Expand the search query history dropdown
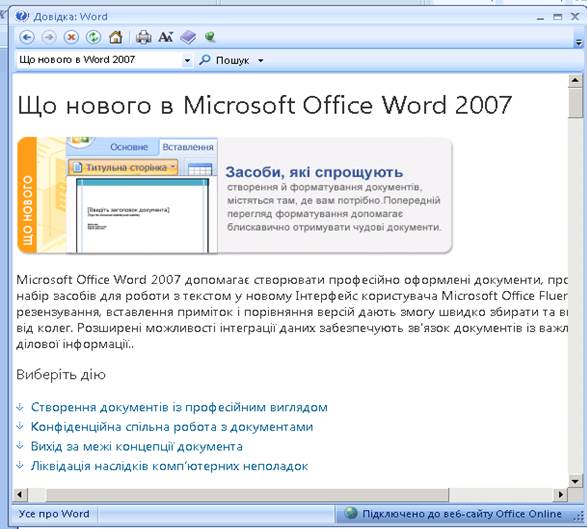The image size is (587, 529). coord(187,60)
